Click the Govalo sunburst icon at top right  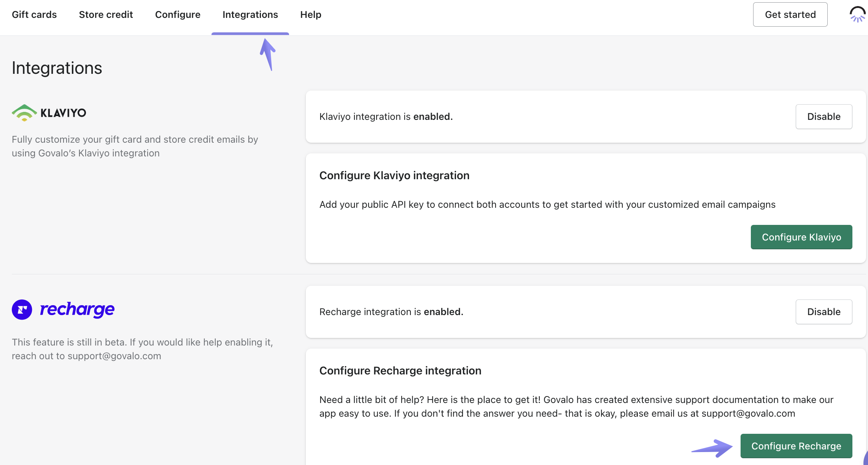pos(857,14)
